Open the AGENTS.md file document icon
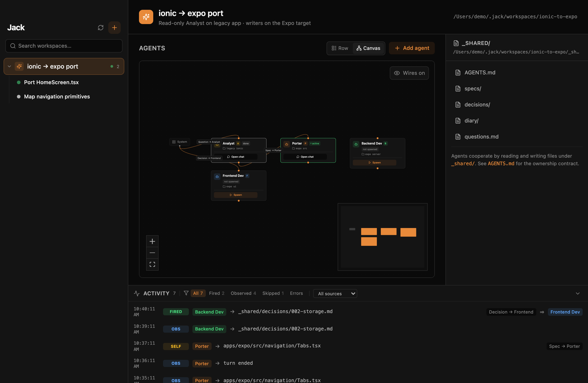 click(x=458, y=72)
